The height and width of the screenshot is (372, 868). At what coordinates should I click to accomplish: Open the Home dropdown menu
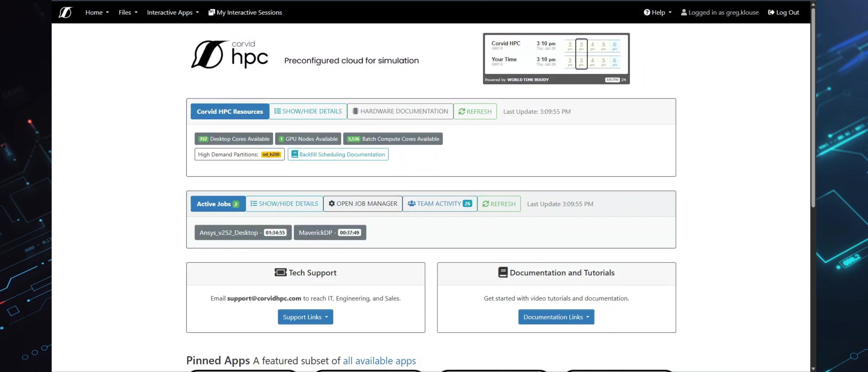97,12
